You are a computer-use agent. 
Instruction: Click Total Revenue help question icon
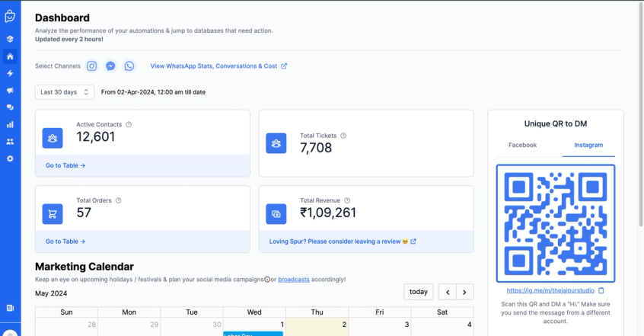(347, 200)
